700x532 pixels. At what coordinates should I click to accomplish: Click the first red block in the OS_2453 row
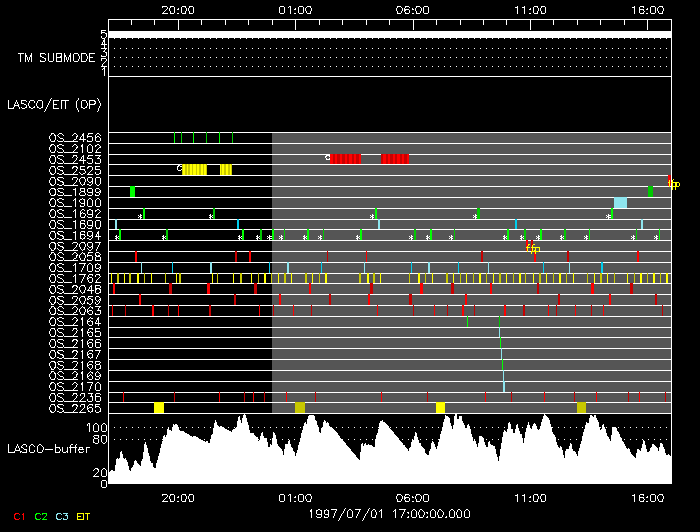tap(346, 159)
